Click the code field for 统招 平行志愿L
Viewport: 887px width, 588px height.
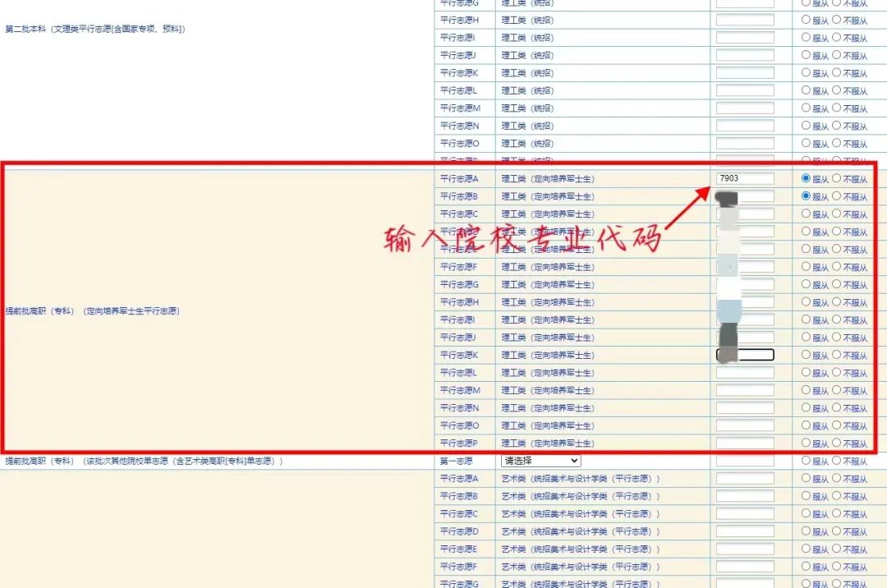pyautogui.click(x=745, y=90)
